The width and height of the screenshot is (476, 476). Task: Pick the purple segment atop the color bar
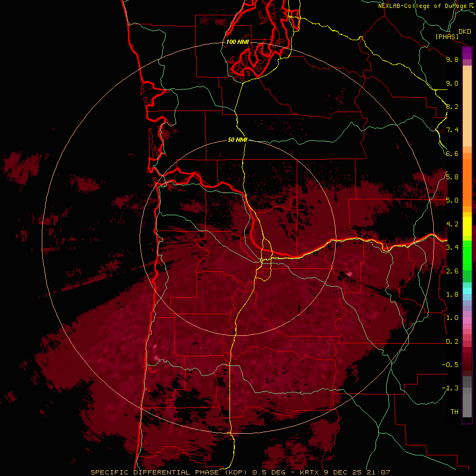click(x=467, y=53)
